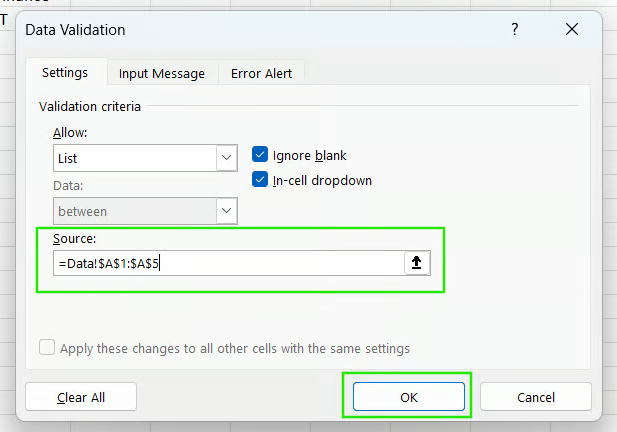Open the Error Alert tab

click(x=263, y=73)
